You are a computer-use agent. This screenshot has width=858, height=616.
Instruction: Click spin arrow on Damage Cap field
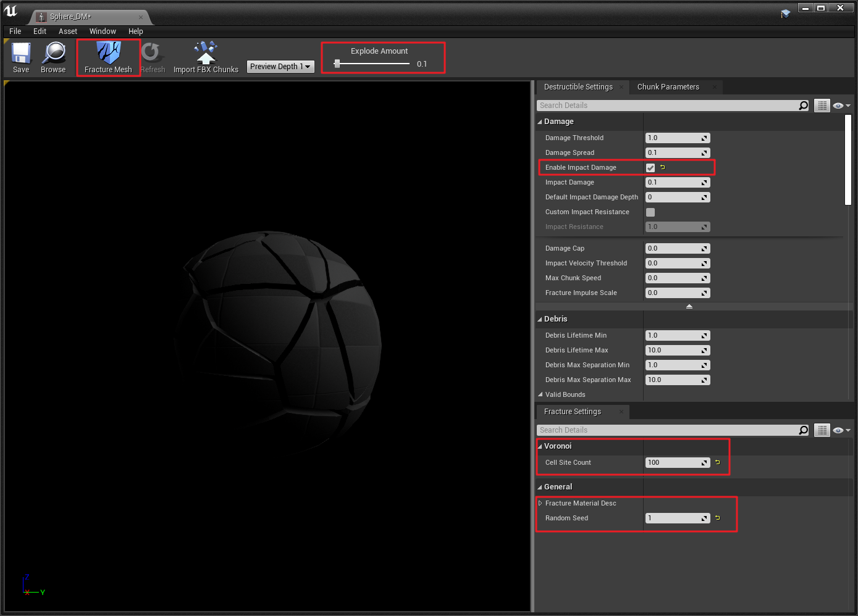click(x=704, y=249)
